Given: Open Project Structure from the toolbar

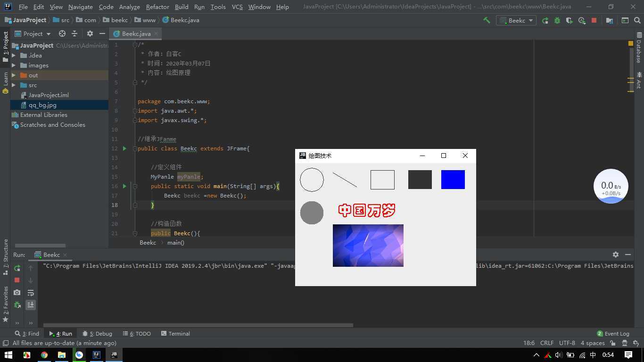Looking at the screenshot, I should coord(610,20).
